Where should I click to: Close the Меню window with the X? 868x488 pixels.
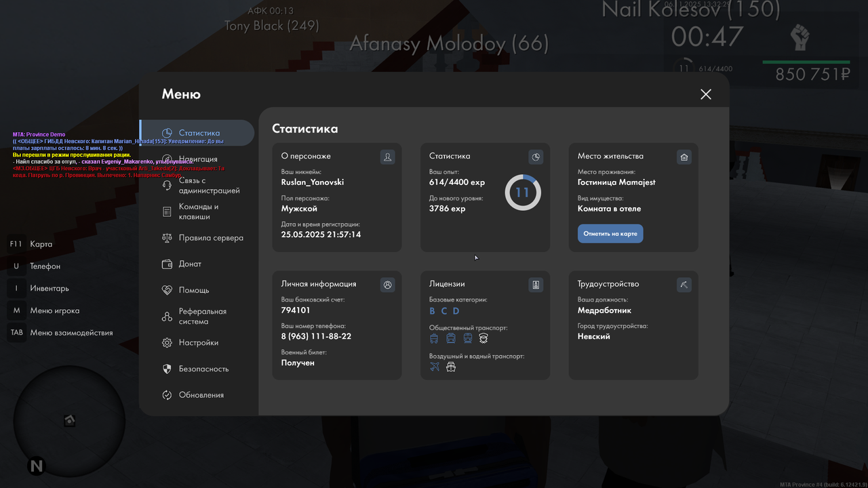(706, 94)
